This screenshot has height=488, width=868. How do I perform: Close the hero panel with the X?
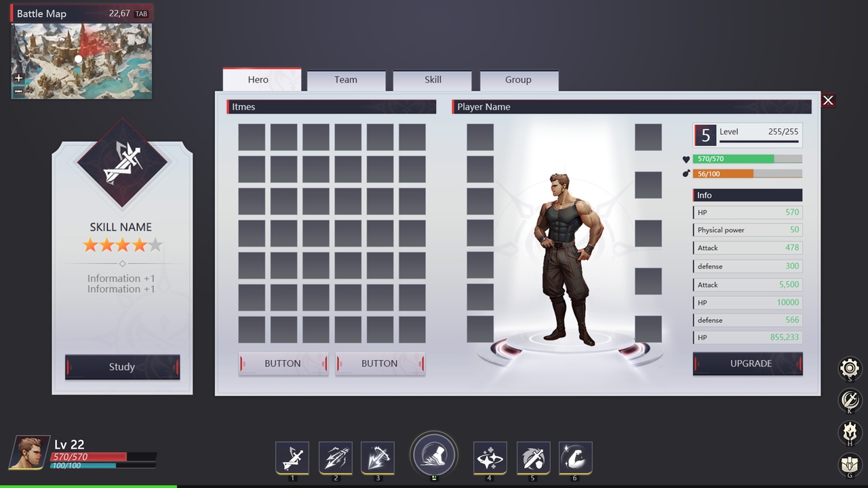(x=828, y=100)
